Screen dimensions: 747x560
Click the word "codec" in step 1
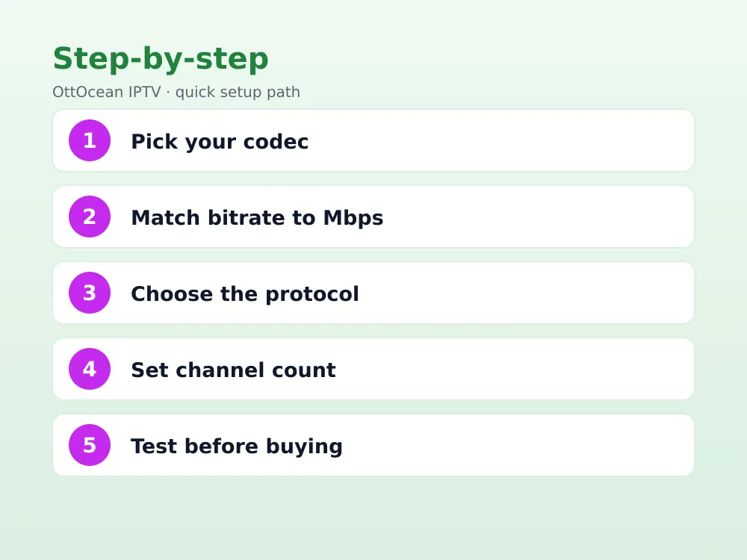pos(276,141)
